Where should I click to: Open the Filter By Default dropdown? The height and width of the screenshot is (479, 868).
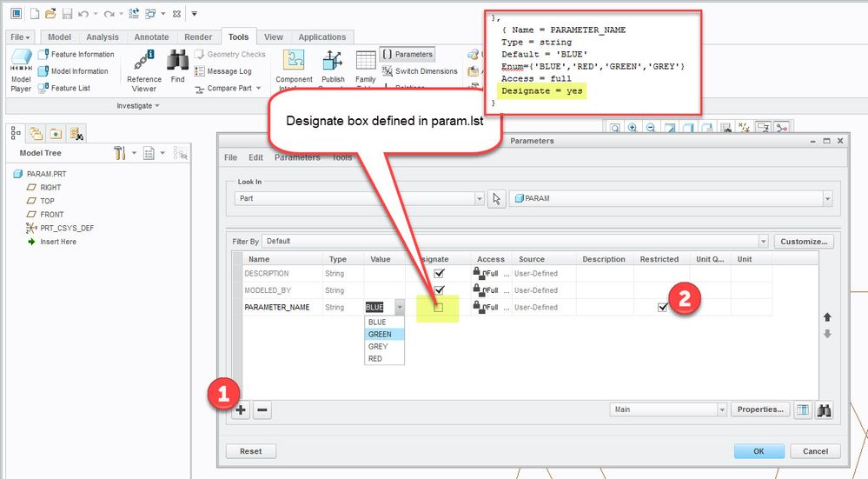764,242
